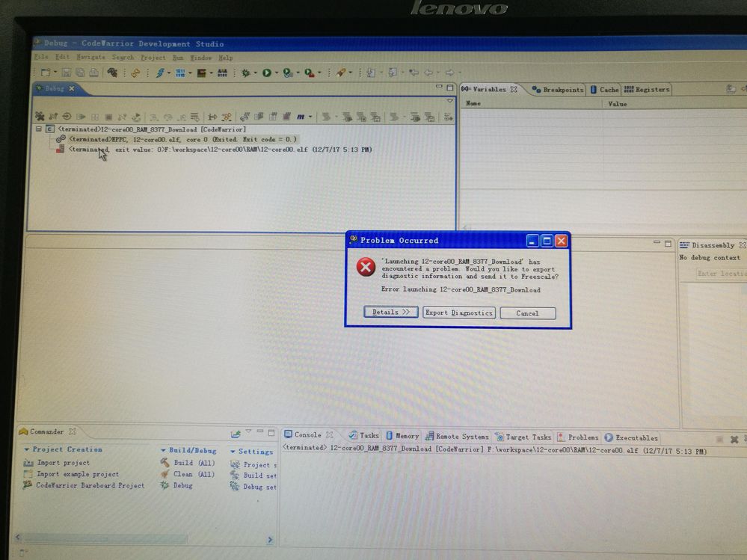Click the green bug Debug icon in main toolbar
Image resolution: width=747 pixels, height=560 pixels.
click(x=246, y=73)
